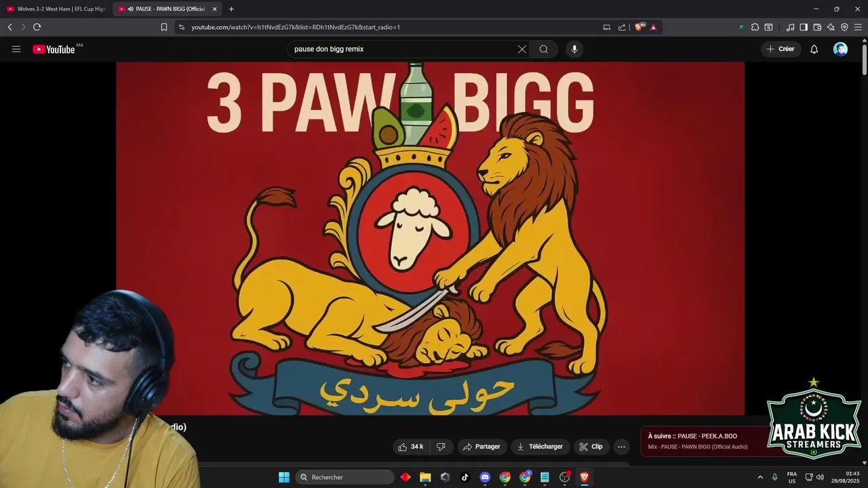
Task: Toggle the browser sidebar panel
Action: coord(804,27)
